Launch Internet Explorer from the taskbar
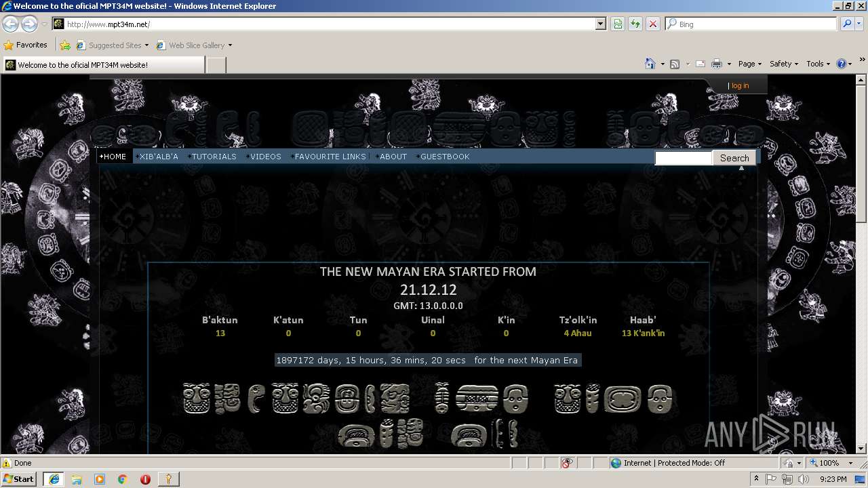868x488 pixels. (54, 479)
